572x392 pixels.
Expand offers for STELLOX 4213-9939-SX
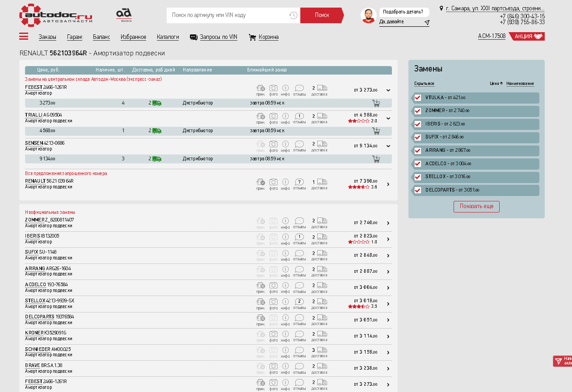pos(388,304)
